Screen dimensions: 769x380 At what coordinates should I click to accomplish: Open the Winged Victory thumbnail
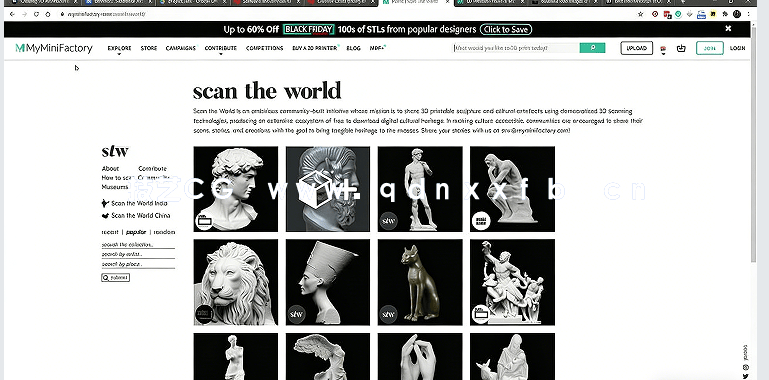click(328, 356)
